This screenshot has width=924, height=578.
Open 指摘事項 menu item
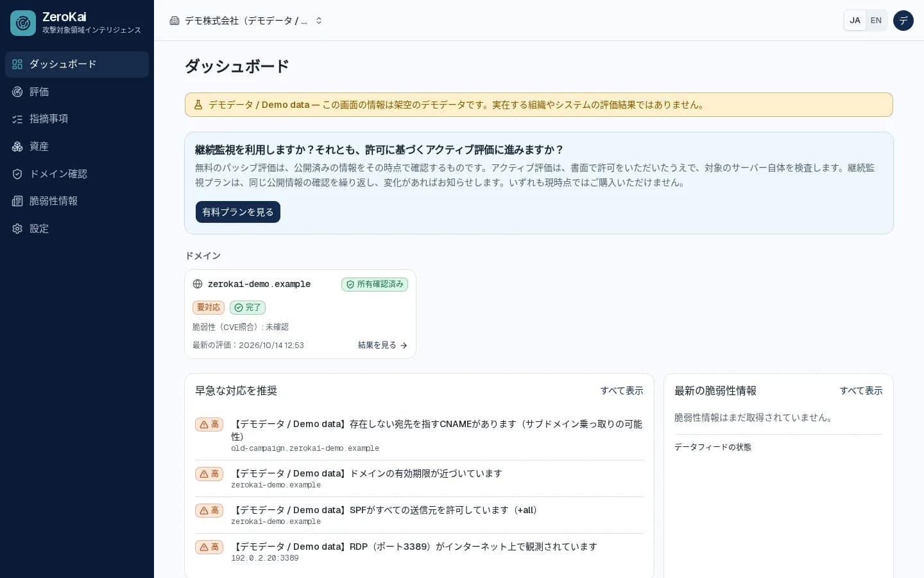[77, 119]
